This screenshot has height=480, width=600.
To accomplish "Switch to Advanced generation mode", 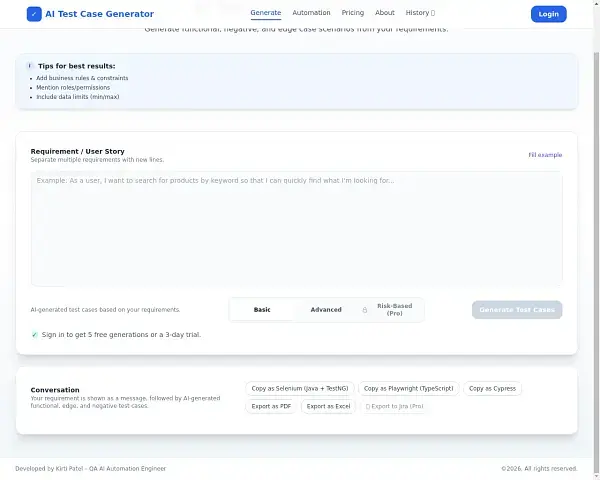I will tap(326, 310).
